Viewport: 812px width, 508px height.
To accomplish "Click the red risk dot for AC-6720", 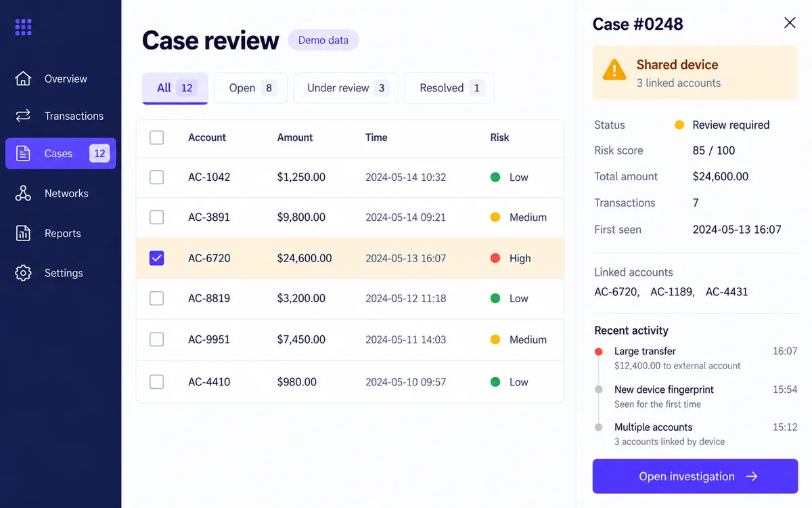I will (x=495, y=258).
